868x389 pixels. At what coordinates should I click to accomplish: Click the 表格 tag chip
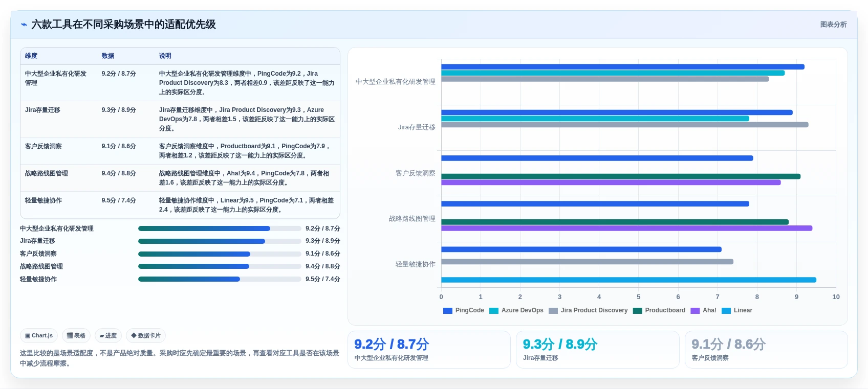point(76,336)
